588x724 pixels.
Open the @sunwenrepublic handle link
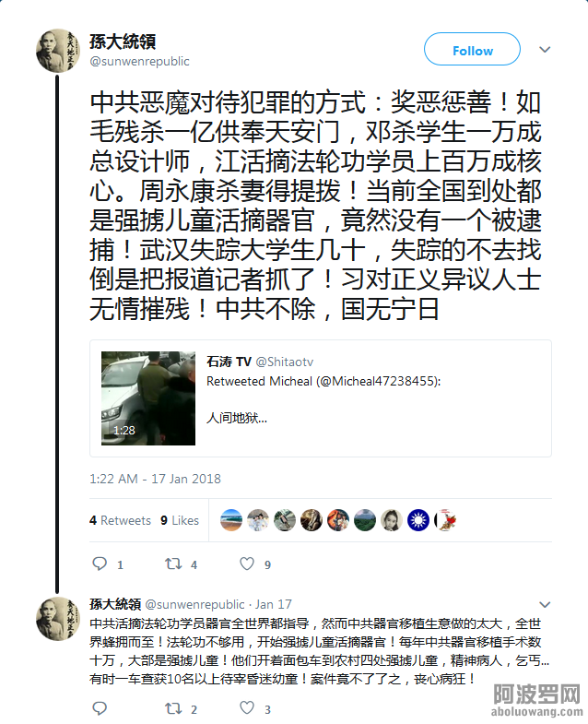click(139, 62)
